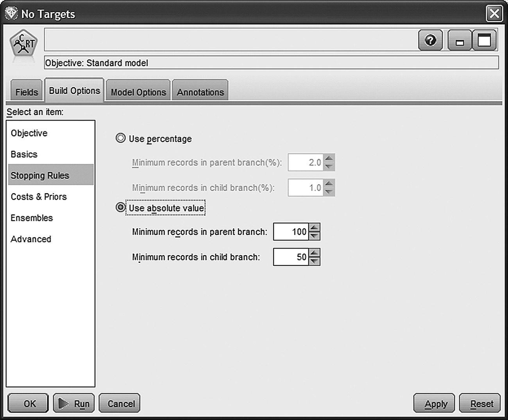The height and width of the screenshot is (420, 508).
Task: Click the 'Minimum records in parent branch:' label
Action: tap(200, 232)
